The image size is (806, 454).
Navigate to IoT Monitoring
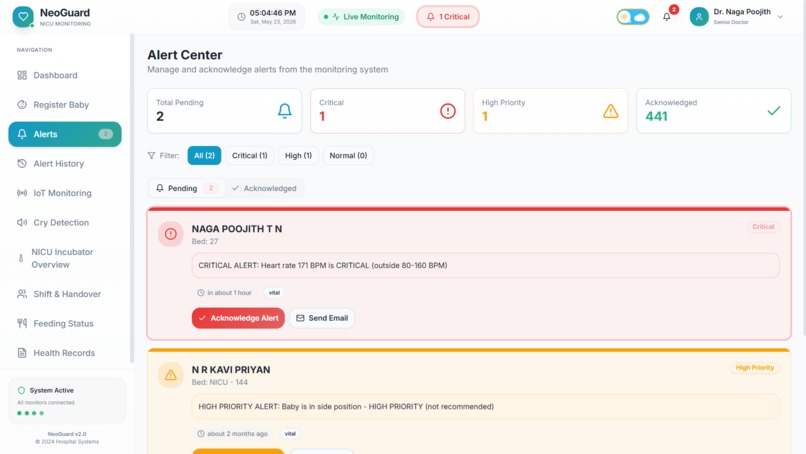pos(65,193)
